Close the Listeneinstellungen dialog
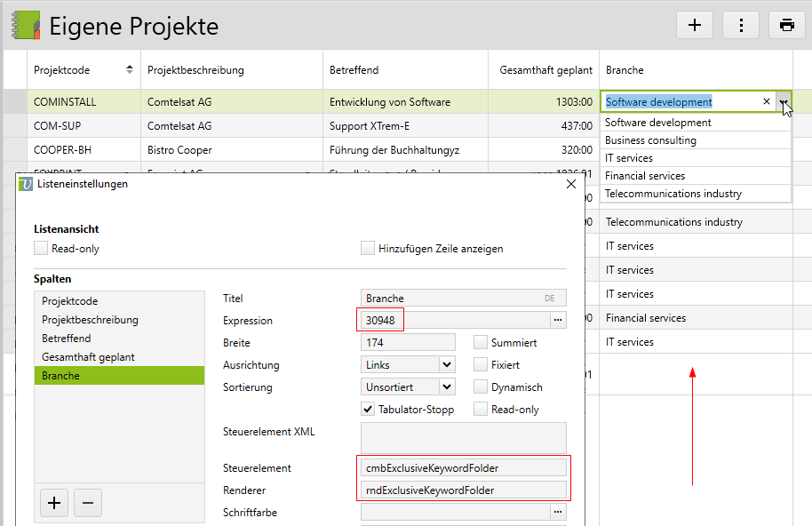 click(571, 184)
